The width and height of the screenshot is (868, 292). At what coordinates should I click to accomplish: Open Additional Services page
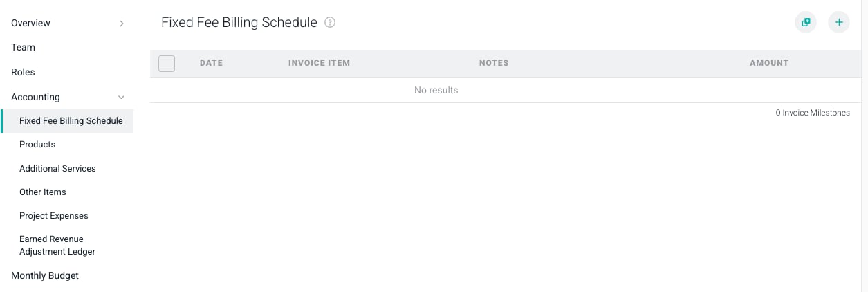(57, 168)
